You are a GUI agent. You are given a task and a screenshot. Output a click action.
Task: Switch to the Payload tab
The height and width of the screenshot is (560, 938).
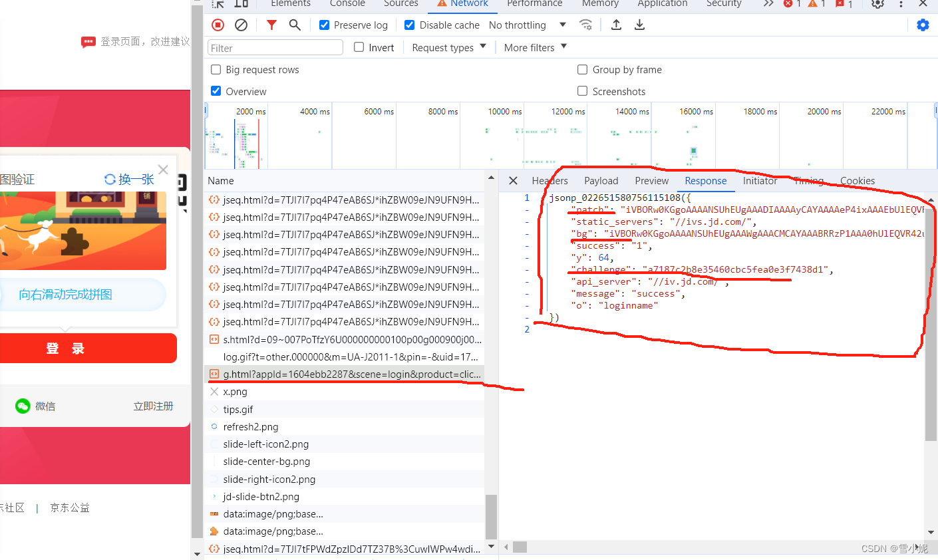601,180
